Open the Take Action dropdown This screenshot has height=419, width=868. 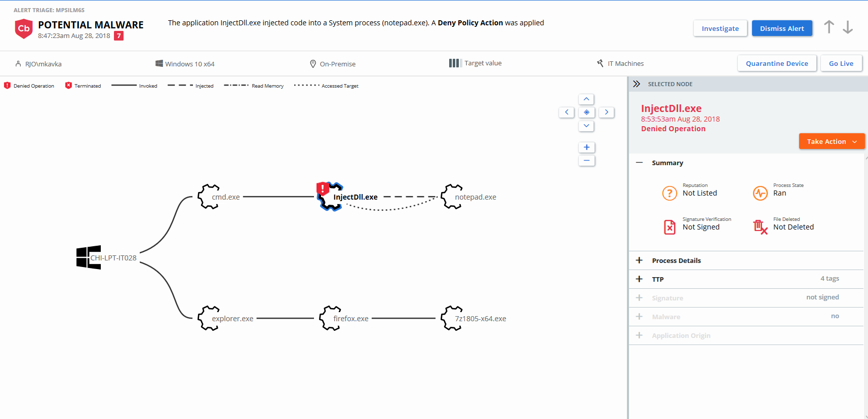click(x=832, y=141)
